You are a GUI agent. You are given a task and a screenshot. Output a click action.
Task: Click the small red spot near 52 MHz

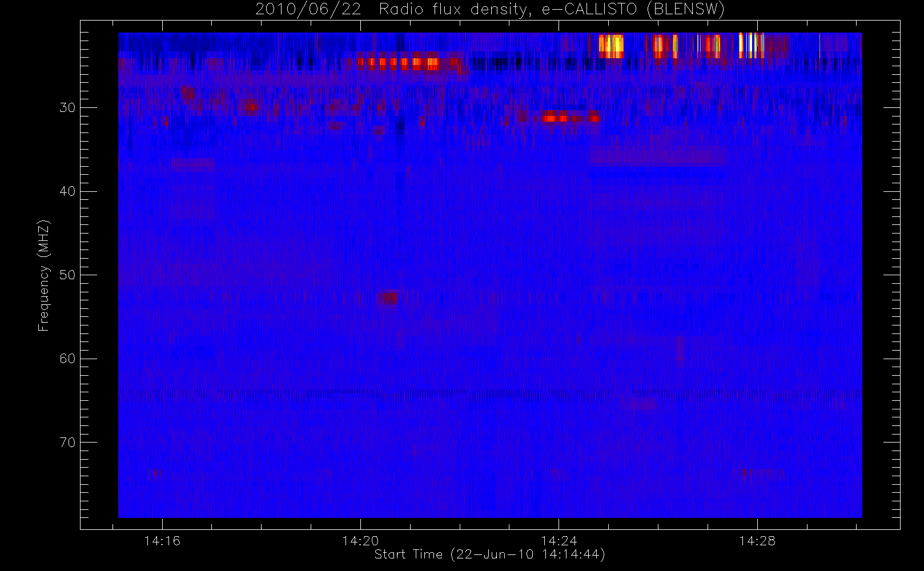[x=387, y=298]
